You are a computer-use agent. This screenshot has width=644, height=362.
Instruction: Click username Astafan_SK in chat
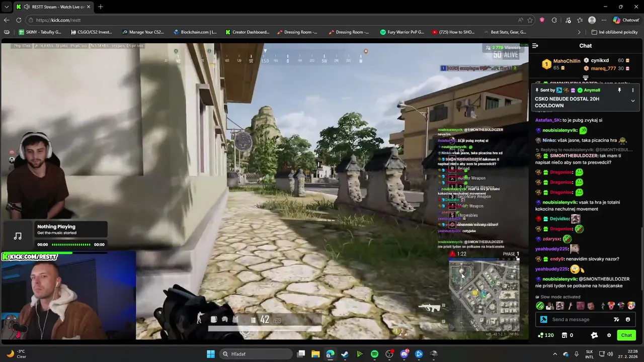[548, 120]
